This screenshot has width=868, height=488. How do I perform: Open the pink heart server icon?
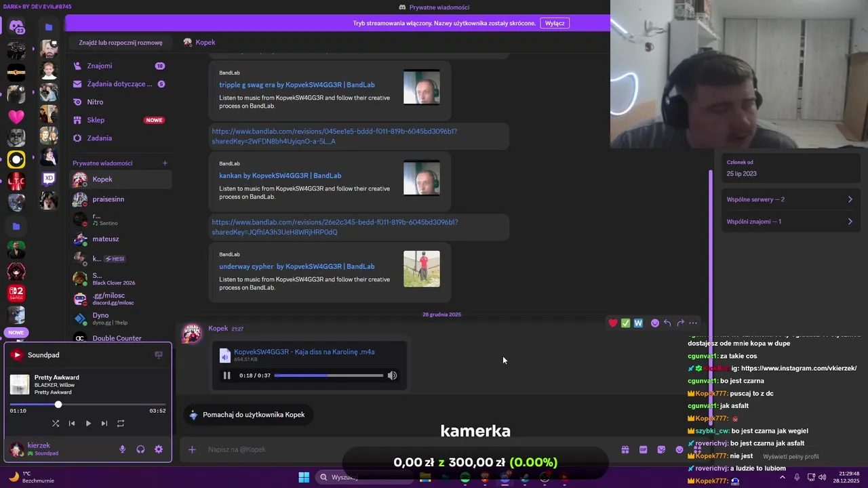tap(16, 116)
